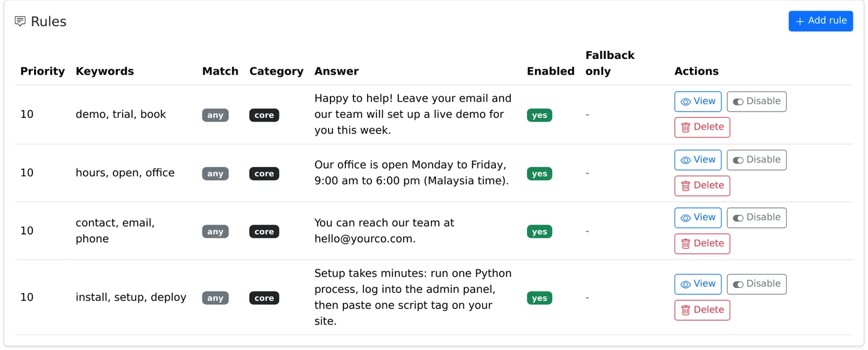Click the "any" badge in contact row
Image resolution: width=868 pixels, height=350 pixels.
pos(215,231)
